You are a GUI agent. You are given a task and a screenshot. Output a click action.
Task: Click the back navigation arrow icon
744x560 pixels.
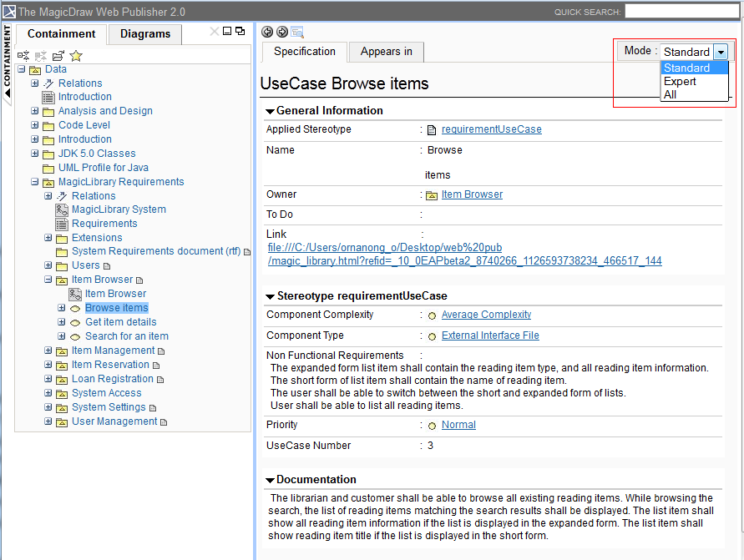point(267,32)
